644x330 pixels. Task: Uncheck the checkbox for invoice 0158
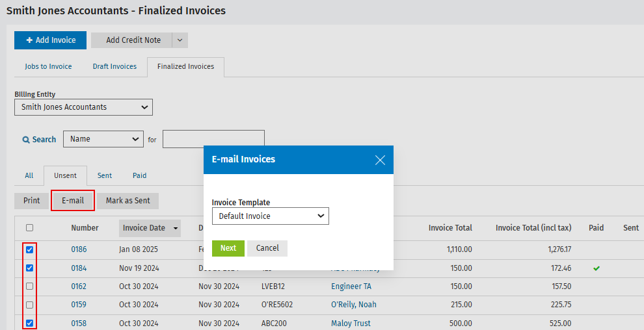pos(29,323)
